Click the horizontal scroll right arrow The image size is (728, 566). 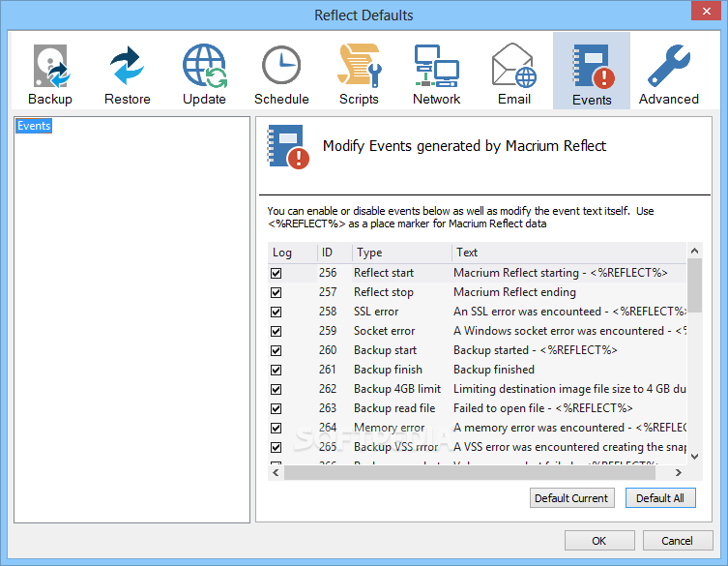(x=679, y=472)
